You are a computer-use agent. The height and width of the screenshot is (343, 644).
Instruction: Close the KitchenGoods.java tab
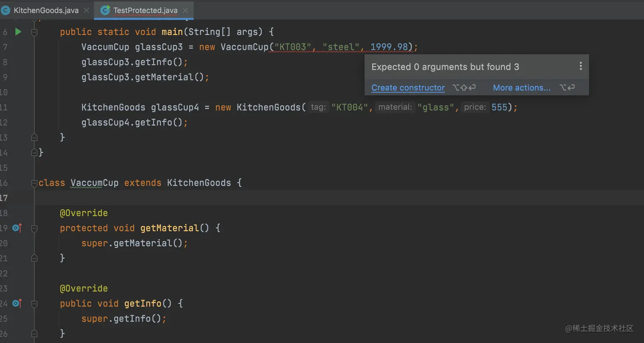(x=86, y=10)
